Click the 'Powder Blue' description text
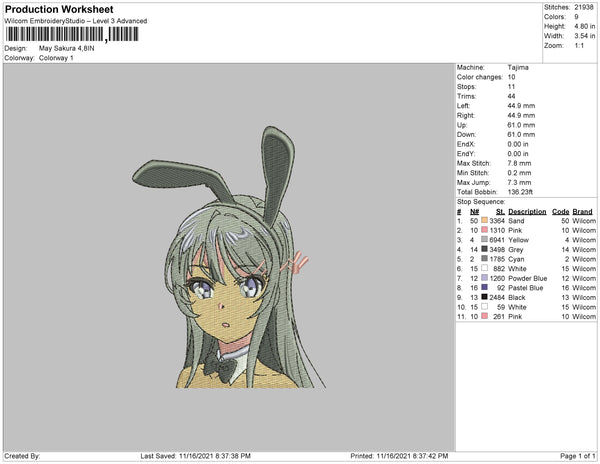 coord(528,278)
